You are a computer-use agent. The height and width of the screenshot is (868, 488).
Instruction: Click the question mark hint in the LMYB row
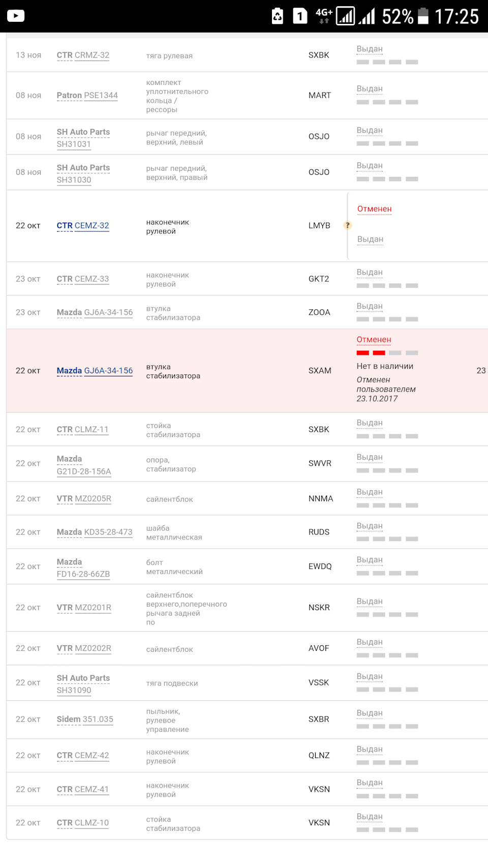[x=348, y=225]
